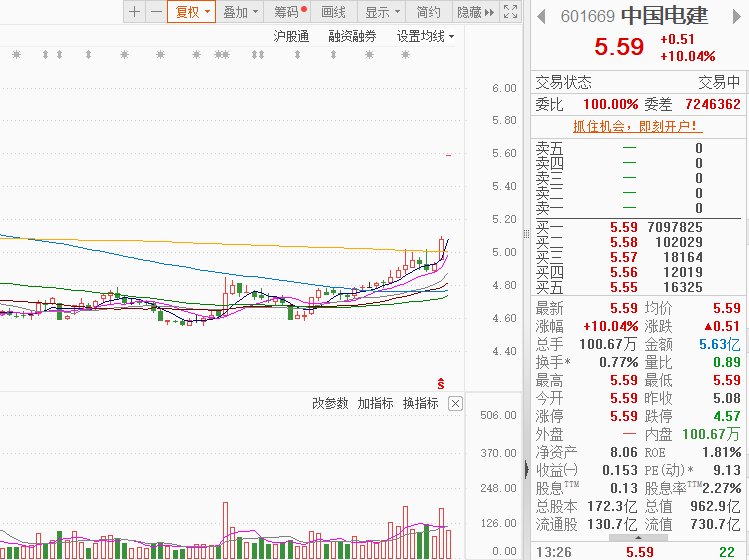Click the 金额 value 5.63亿
The height and width of the screenshot is (560, 749).
pos(719,344)
